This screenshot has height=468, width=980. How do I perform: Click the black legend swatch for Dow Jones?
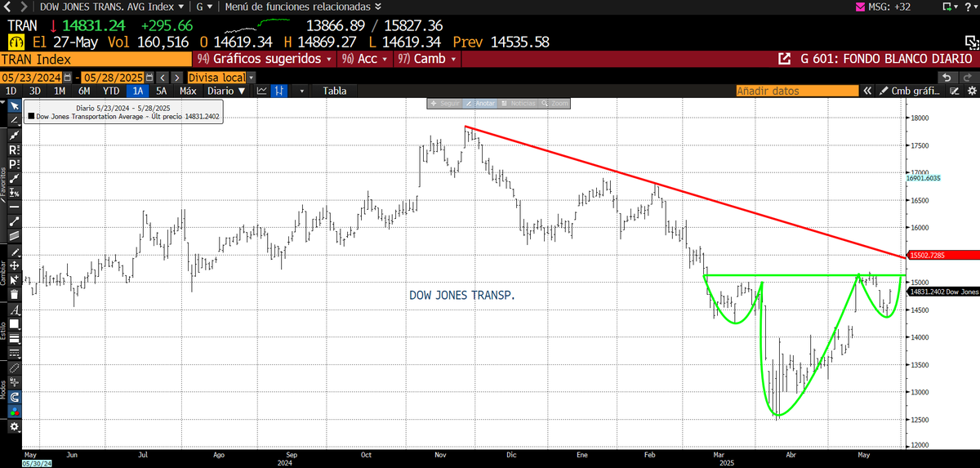pos(31,117)
